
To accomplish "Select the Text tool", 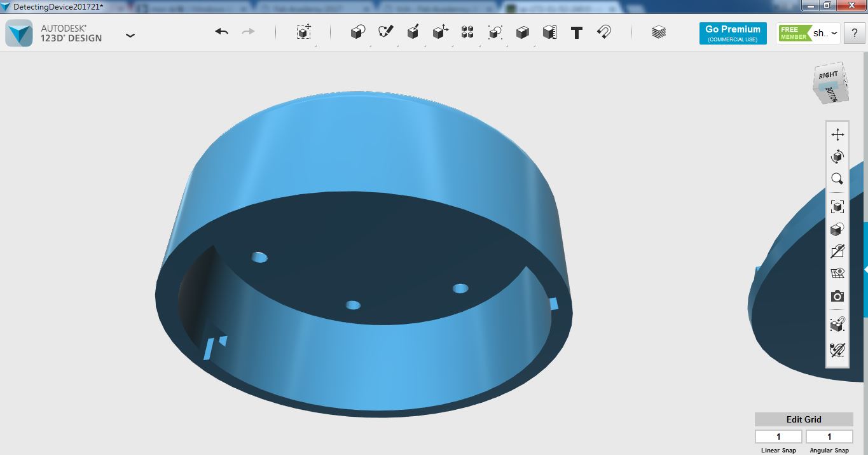I will [x=577, y=32].
